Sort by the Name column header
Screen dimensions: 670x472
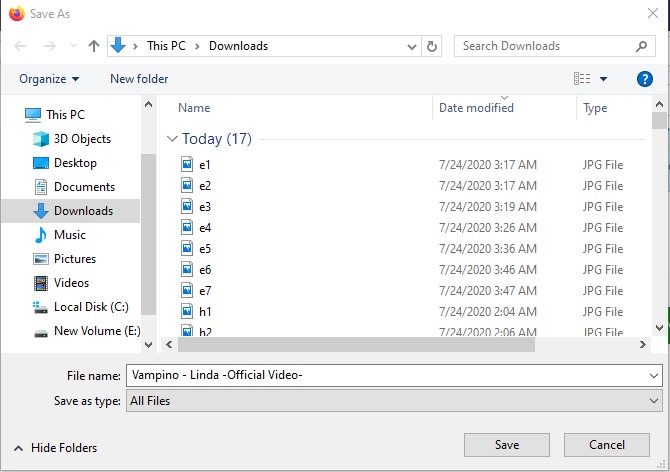pos(194,108)
